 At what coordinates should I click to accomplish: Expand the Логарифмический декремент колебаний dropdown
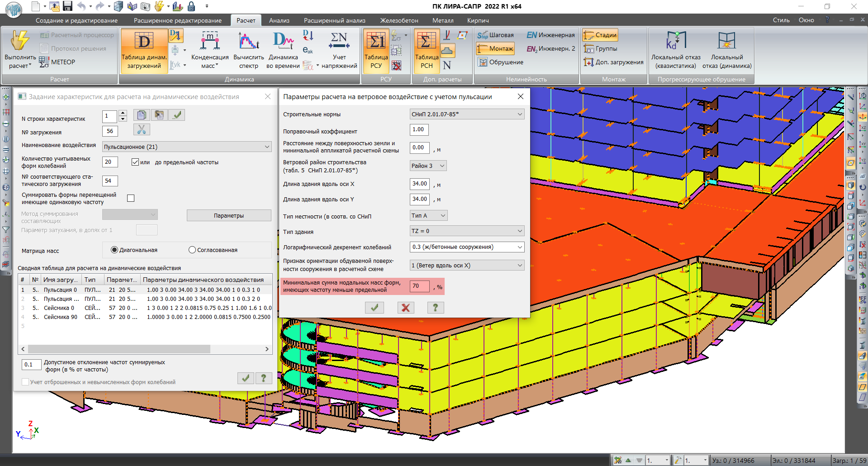click(519, 247)
